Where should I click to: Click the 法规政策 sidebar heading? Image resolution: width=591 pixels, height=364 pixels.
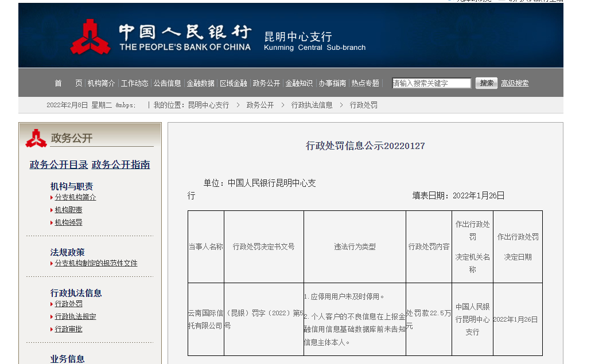pyautogui.click(x=68, y=252)
